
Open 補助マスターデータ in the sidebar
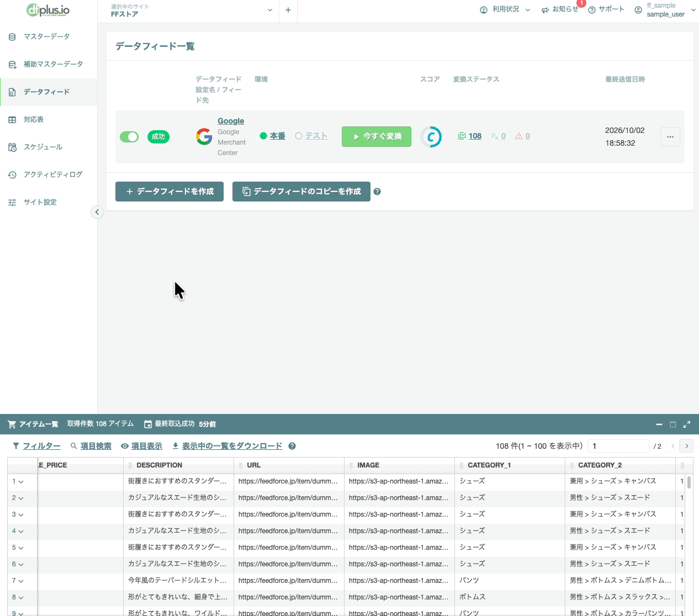point(49,64)
